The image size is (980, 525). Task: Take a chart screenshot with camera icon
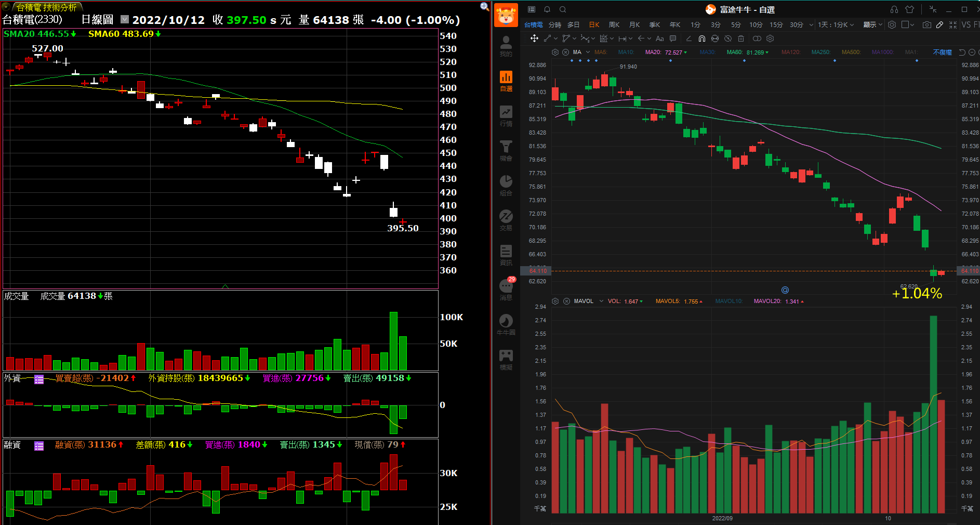pyautogui.click(x=927, y=24)
